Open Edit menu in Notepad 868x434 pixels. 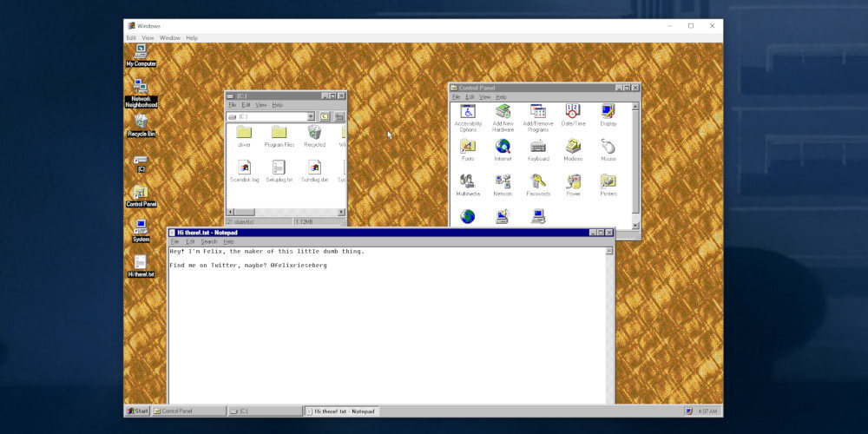(x=190, y=242)
